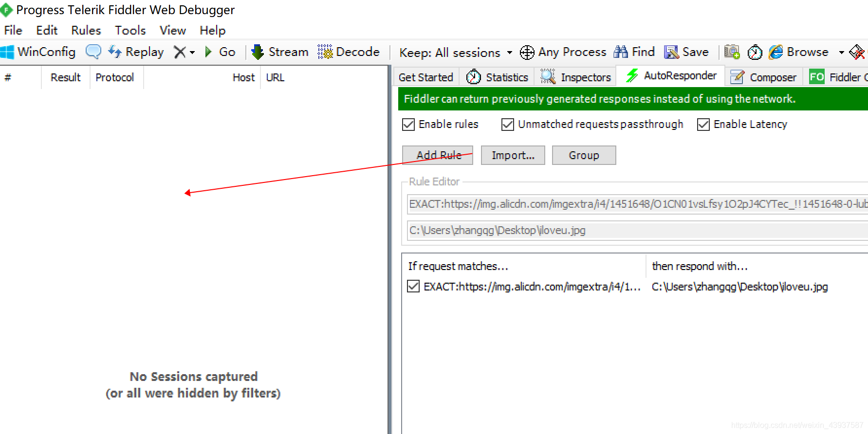Open Find sessions binoculars tool
Screen dimensions: 868x434
coord(634,52)
